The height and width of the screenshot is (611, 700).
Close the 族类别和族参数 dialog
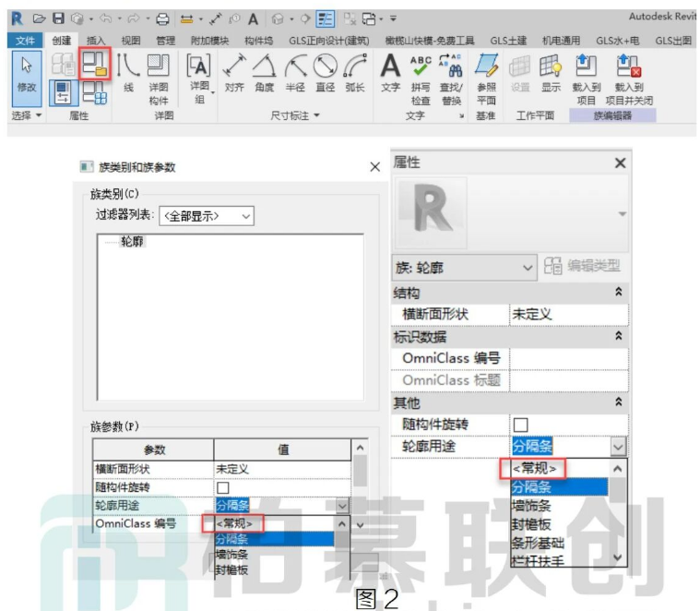coord(375,167)
